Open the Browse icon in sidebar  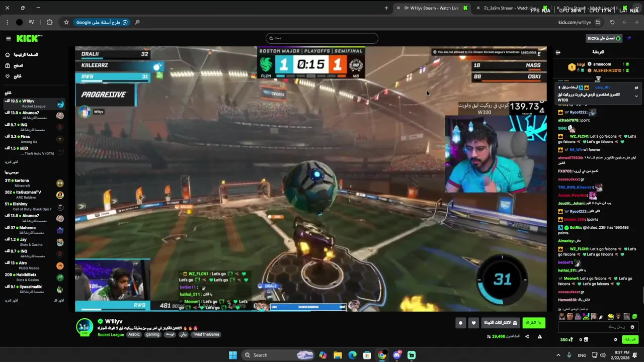coord(8,65)
